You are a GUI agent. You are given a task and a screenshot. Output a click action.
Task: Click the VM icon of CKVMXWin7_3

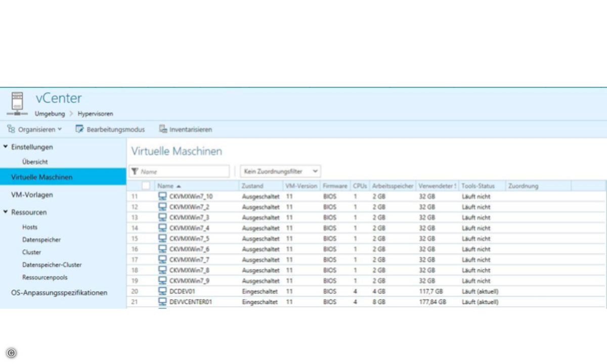162,217
